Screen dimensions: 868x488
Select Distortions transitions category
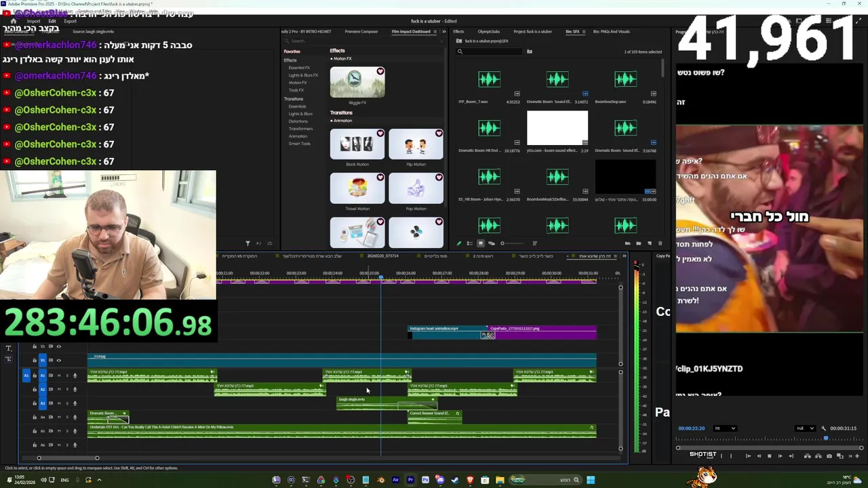click(x=298, y=121)
